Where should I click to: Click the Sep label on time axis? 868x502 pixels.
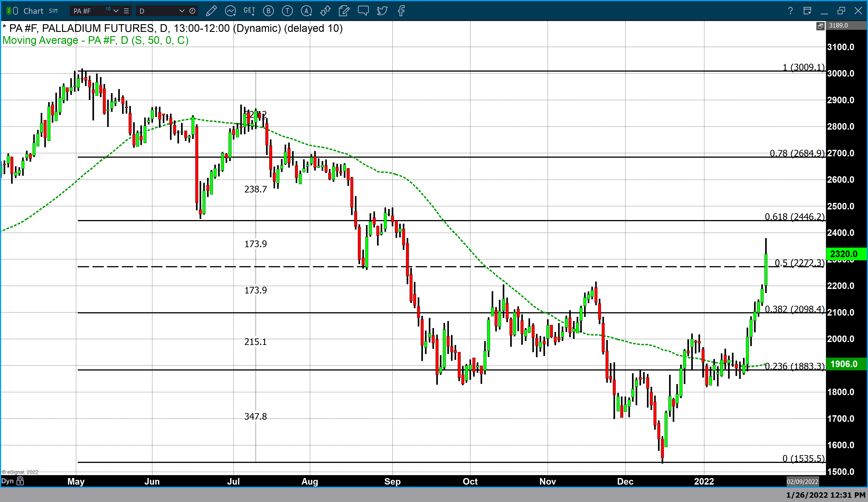click(x=392, y=481)
